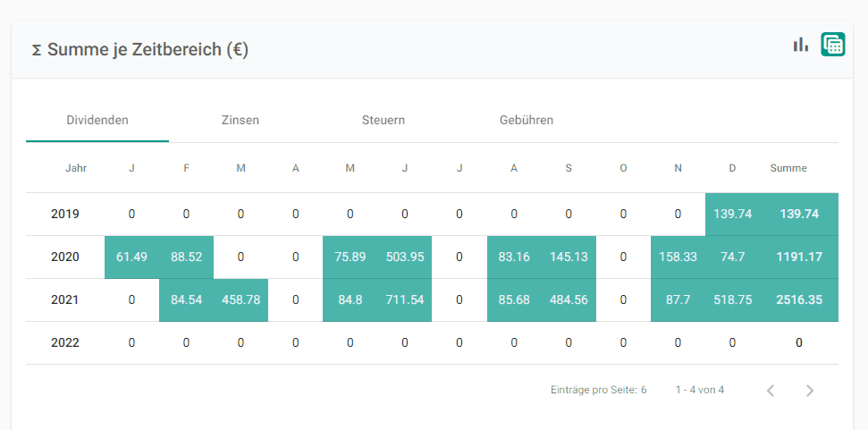Screen dimensions: 868x430
Task: Switch to the Zinsen tab
Action: point(240,120)
